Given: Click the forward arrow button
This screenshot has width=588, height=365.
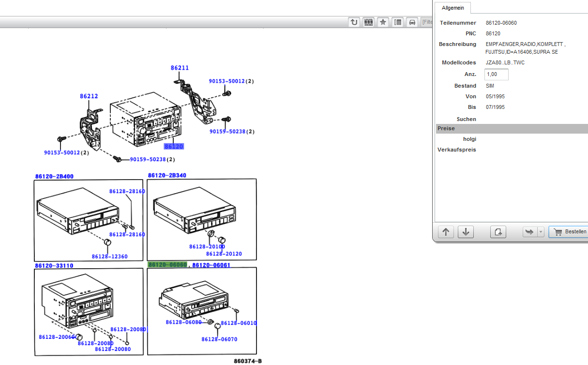Looking at the screenshot, I should pos(529,232).
